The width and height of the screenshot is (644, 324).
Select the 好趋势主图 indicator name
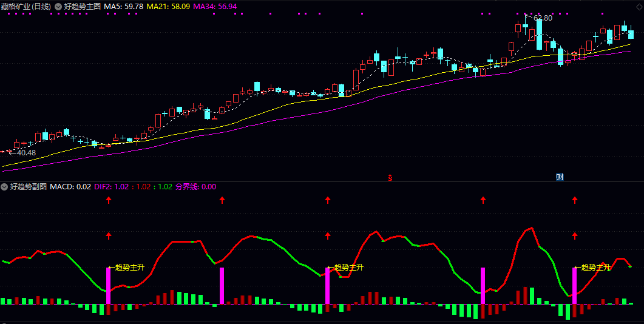[82, 7]
